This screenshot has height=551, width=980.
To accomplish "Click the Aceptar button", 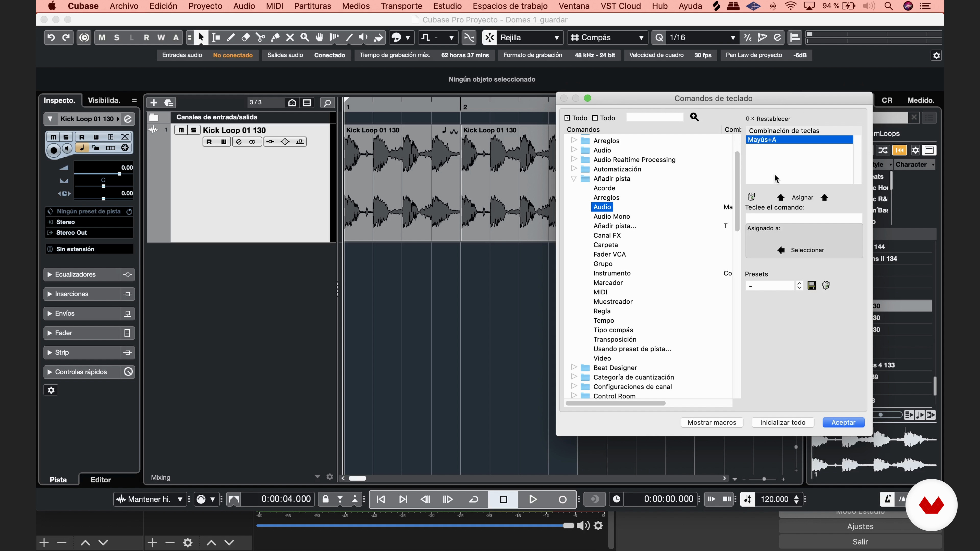I will (843, 422).
